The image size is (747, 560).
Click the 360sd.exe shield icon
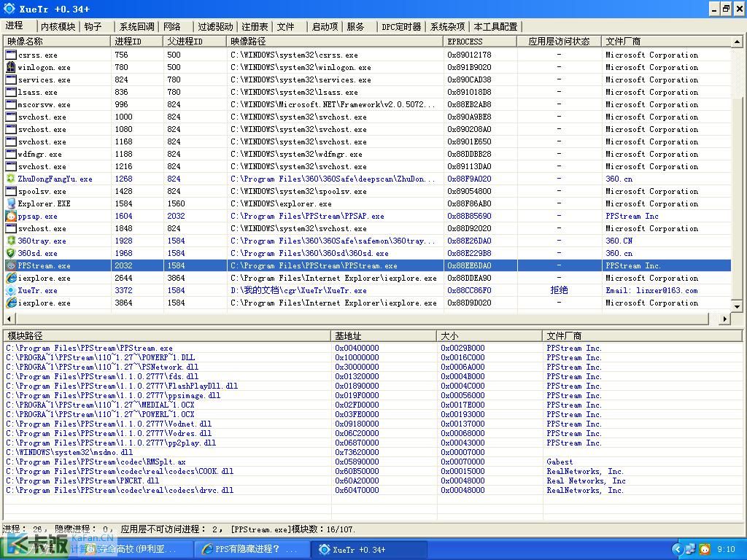pyautogui.click(x=10, y=253)
